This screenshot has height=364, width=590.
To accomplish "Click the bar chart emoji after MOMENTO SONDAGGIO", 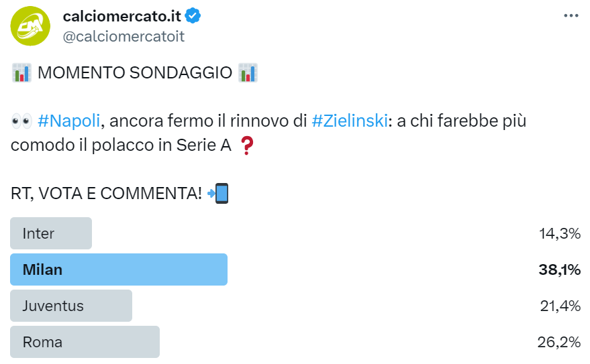I will (x=248, y=73).
